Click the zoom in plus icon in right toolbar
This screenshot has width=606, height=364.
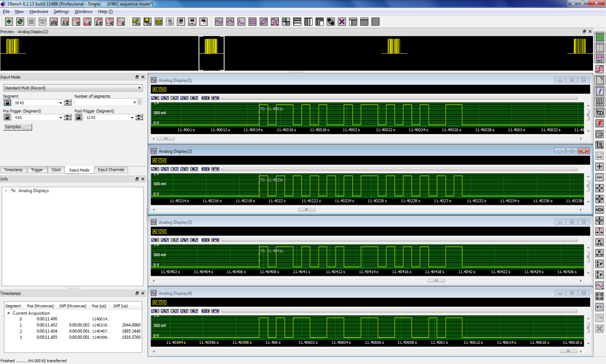[x=599, y=167]
